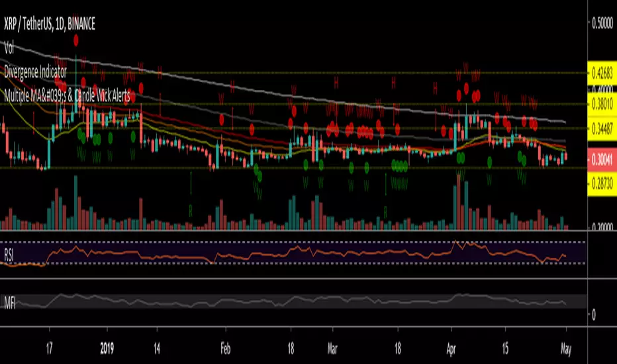Click the MFI axis value 0

tap(594, 314)
